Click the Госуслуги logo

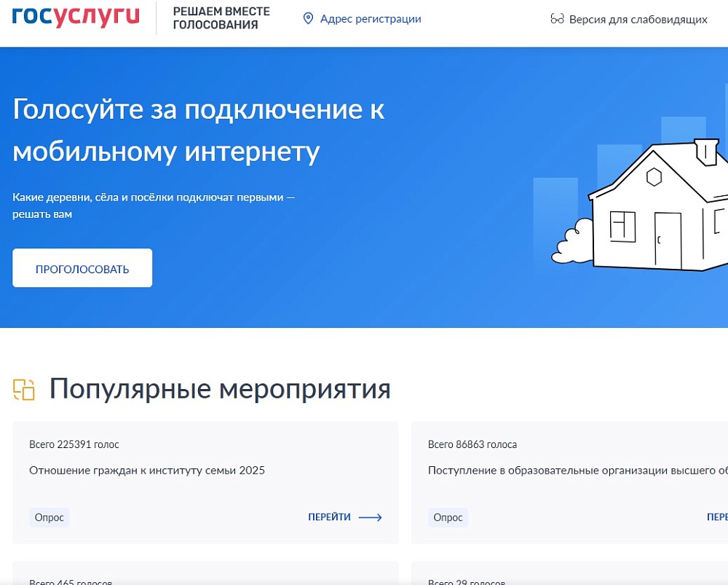point(76,18)
